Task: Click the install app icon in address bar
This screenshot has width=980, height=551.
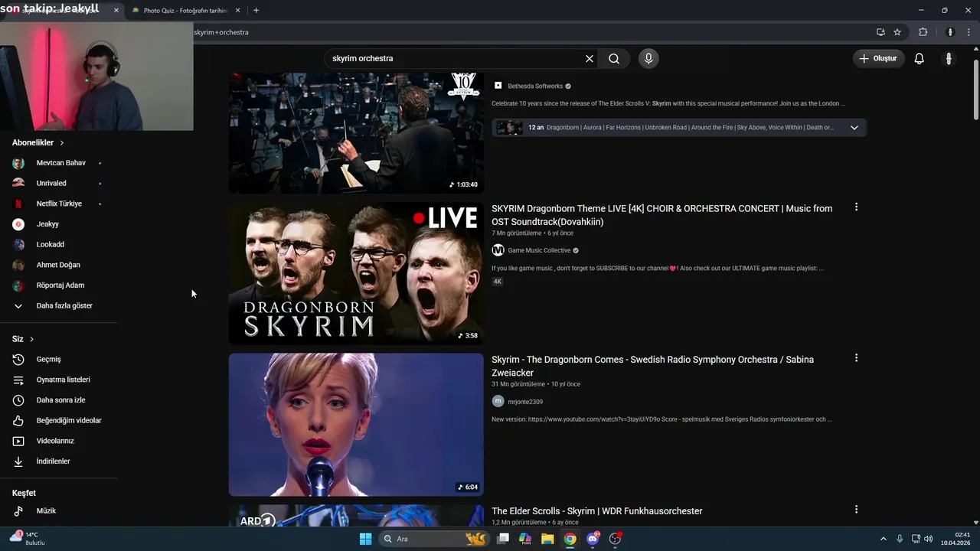Action: pos(880,32)
